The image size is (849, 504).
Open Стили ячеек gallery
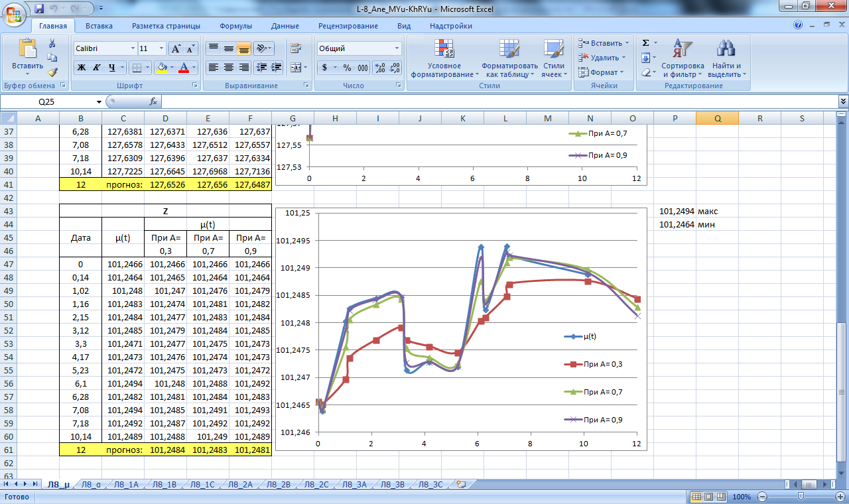(553, 58)
